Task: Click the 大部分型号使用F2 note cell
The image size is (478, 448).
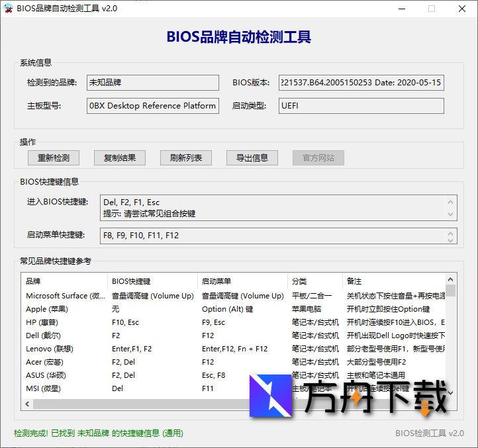Action: click(376, 362)
